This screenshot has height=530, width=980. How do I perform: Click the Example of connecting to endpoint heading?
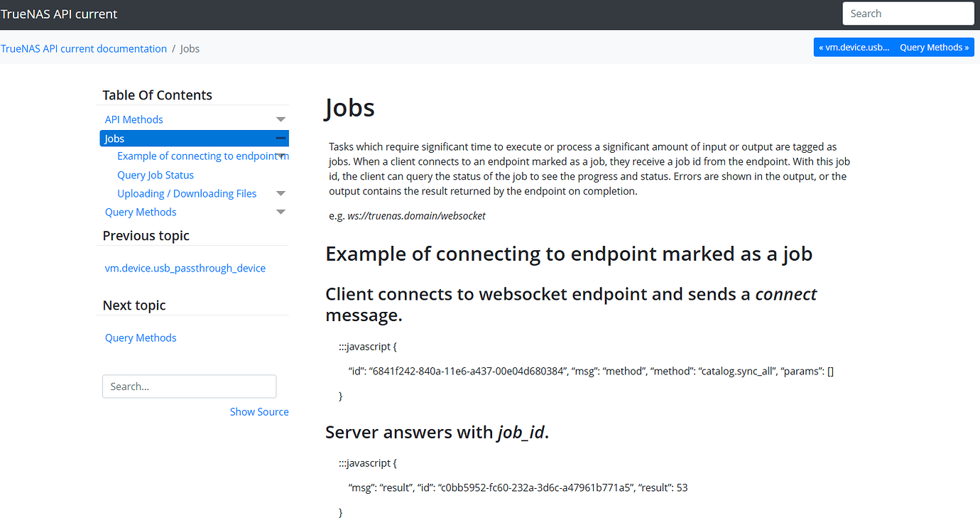tap(568, 253)
